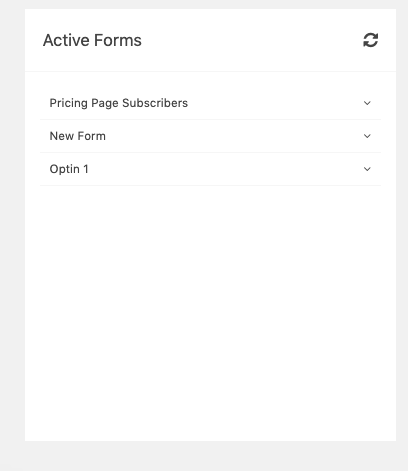Open the Pricing Page Subscribers form row
Screen dimensions: 408x471
[210, 103]
